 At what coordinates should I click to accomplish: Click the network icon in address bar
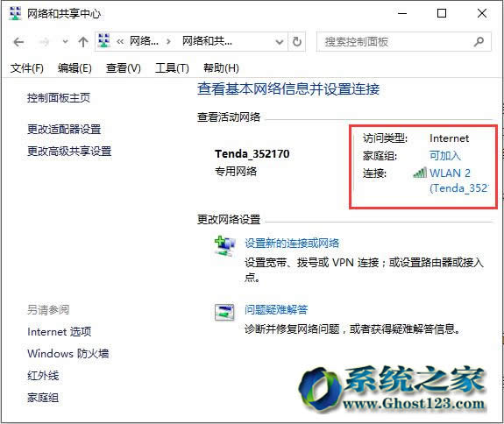pos(103,41)
